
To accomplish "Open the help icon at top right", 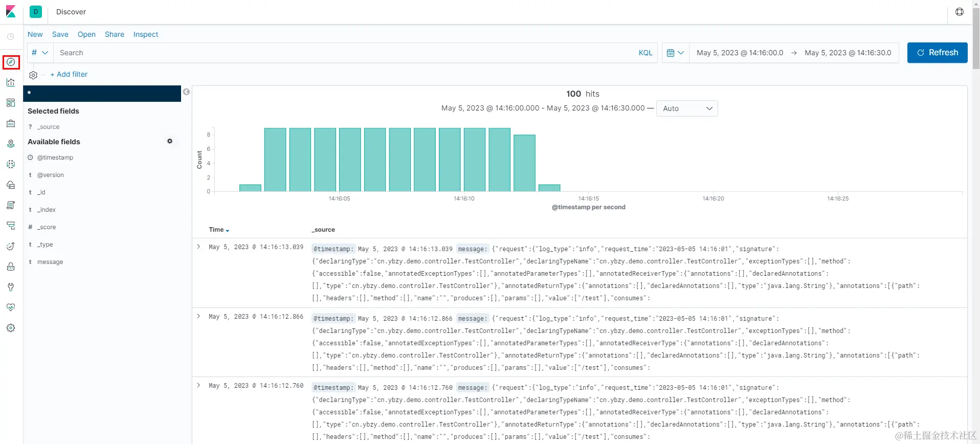I will [960, 12].
